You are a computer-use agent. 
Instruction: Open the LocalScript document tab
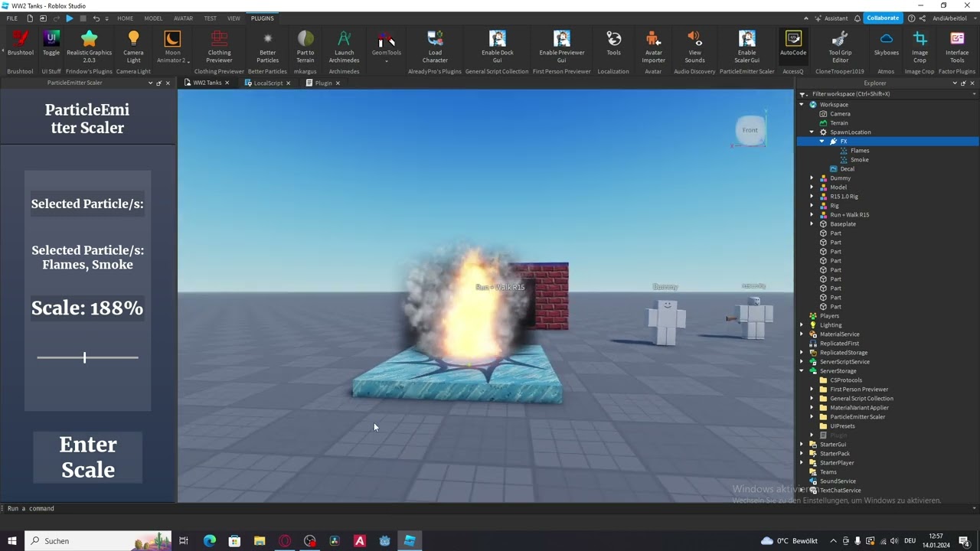268,83
